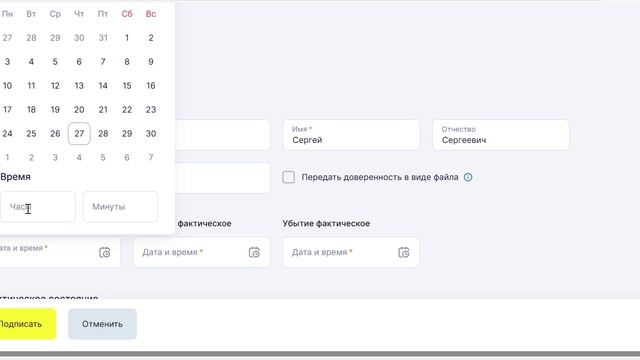Pick day 20 in the calendar
The width and height of the screenshot is (640, 360).
(x=79, y=110)
